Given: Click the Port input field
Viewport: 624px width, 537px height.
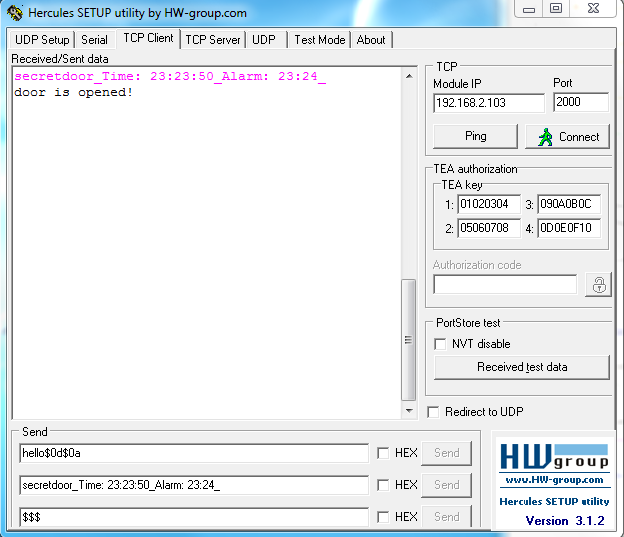Looking at the screenshot, I should [581, 102].
